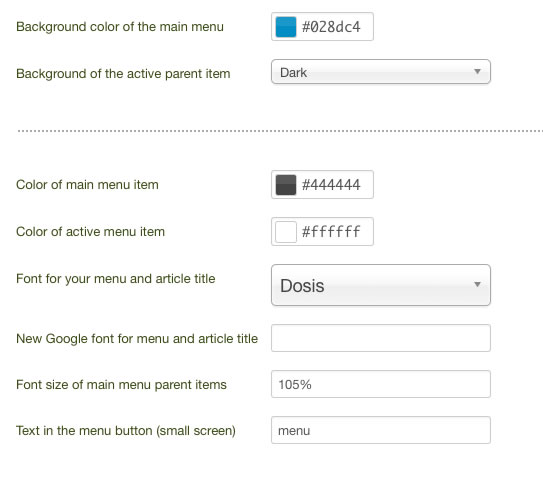Screen dimensions: 543x493
Task: Click the 'Text in the menu button (small screen)' label
Action: click(126, 431)
